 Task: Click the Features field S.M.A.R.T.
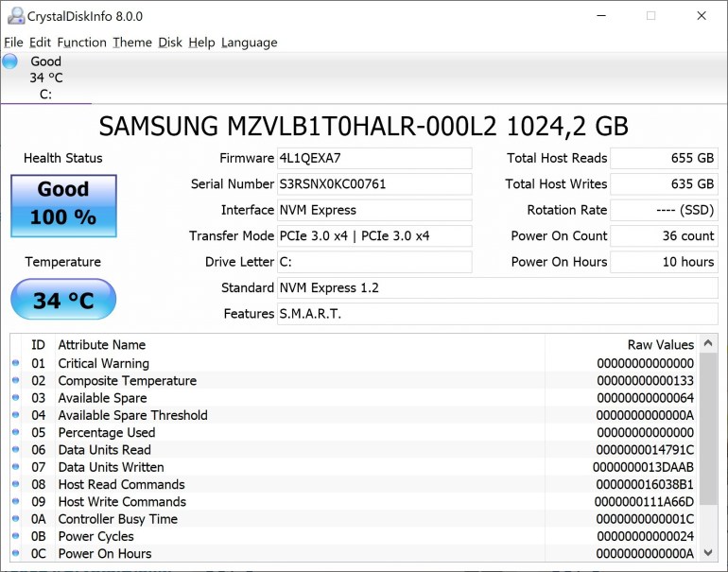pyautogui.click(x=497, y=314)
